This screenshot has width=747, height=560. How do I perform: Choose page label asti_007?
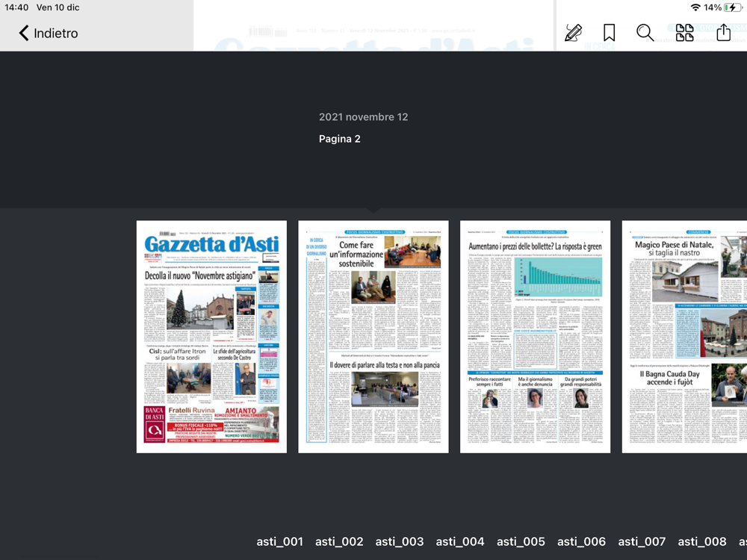click(x=642, y=541)
